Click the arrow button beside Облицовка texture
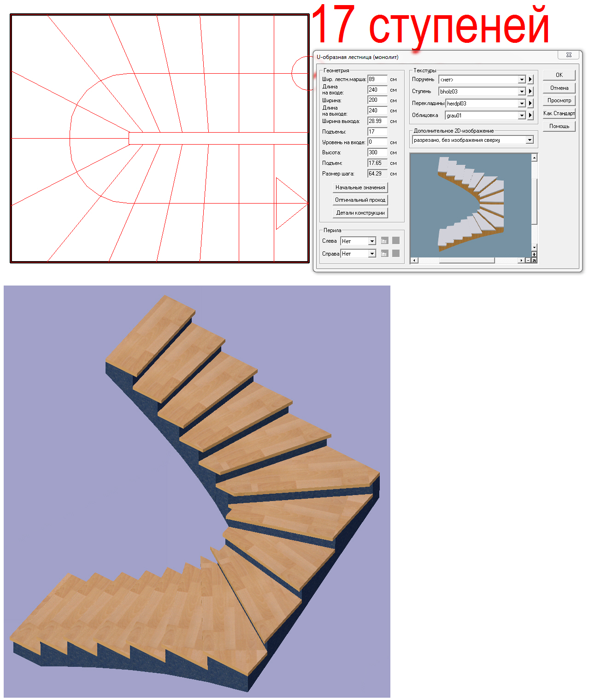601x700 pixels. (530, 115)
